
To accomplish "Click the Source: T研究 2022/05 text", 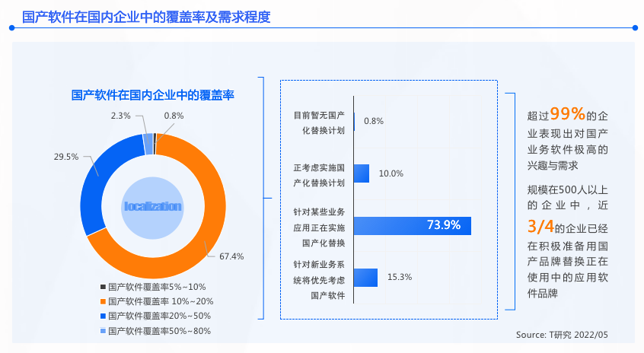I will (x=562, y=335).
